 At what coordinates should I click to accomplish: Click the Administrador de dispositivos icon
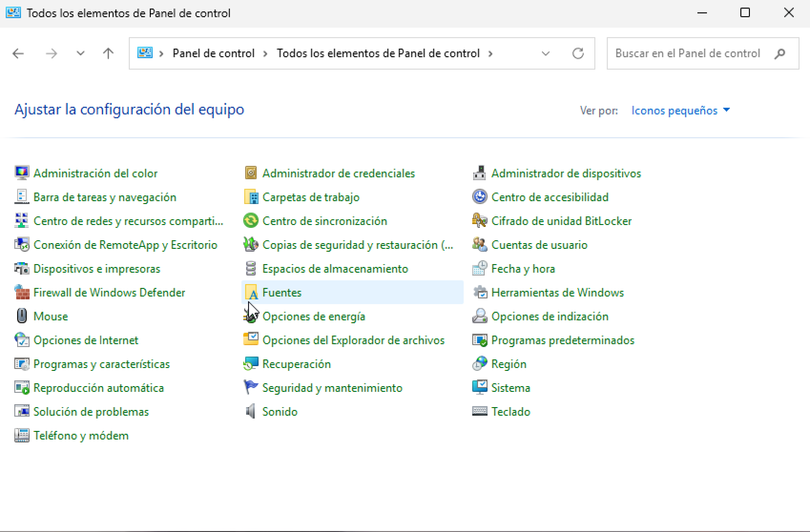click(x=479, y=173)
